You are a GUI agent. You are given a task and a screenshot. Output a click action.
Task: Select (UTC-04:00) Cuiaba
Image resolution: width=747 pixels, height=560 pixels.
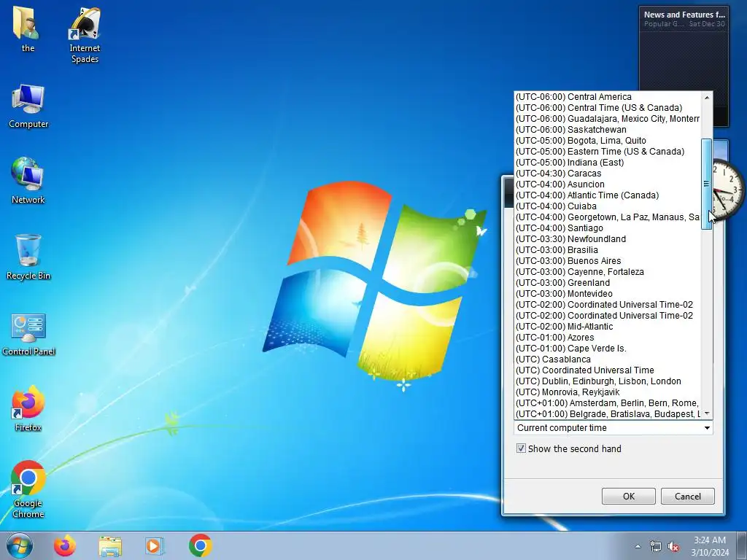click(608, 206)
